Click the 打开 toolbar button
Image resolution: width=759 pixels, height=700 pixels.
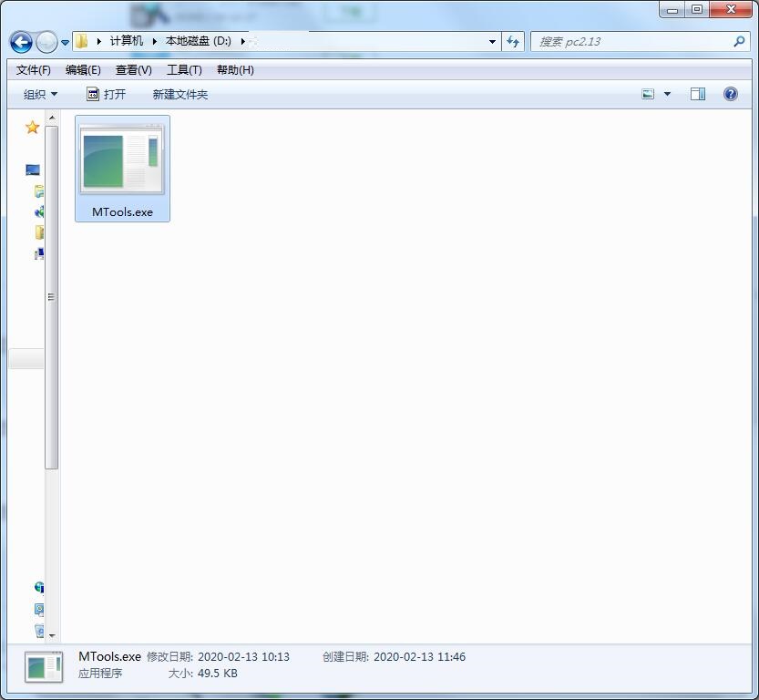(107, 95)
